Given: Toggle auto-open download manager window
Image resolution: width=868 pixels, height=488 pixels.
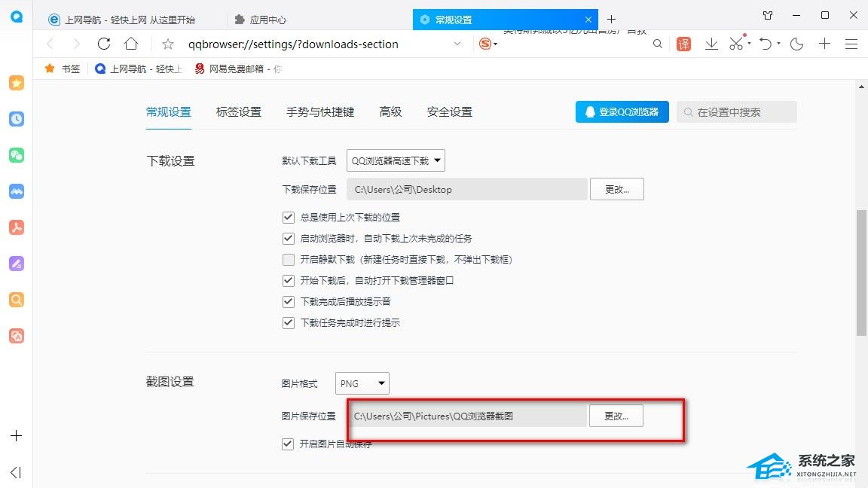Looking at the screenshot, I should (x=288, y=280).
